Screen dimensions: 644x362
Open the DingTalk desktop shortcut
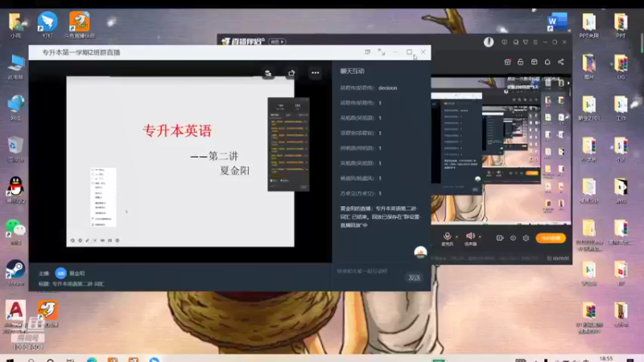[x=47, y=25]
